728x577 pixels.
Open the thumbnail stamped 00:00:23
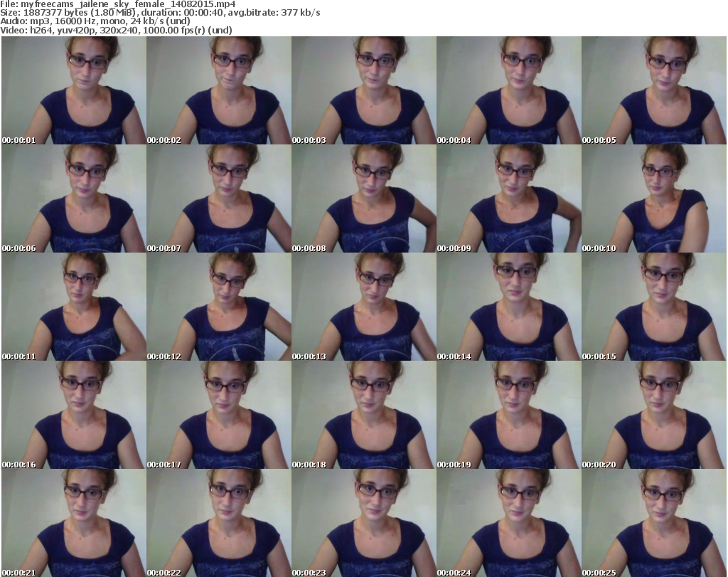click(x=364, y=523)
